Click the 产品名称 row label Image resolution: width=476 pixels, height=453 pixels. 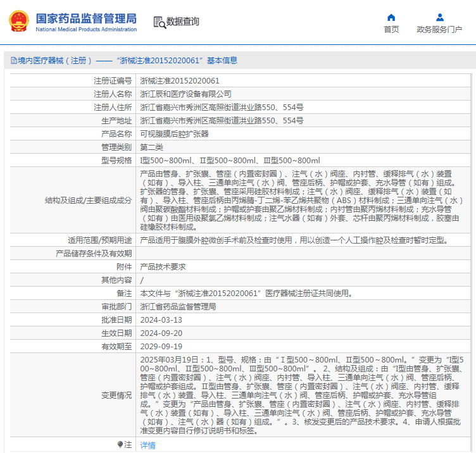(116, 133)
